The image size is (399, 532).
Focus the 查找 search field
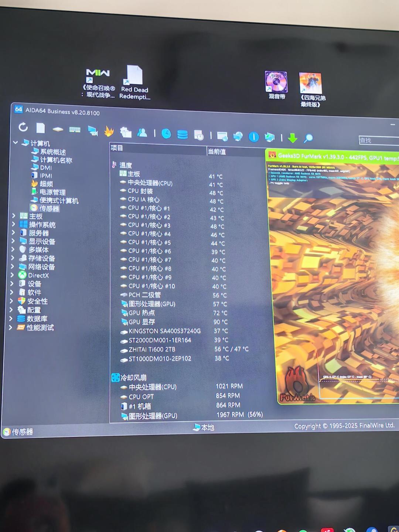click(x=379, y=140)
